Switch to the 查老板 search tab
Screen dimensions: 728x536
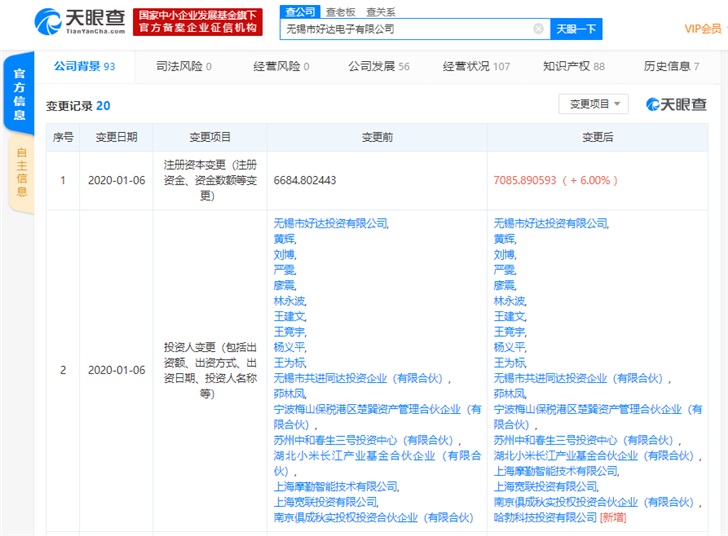click(x=340, y=11)
